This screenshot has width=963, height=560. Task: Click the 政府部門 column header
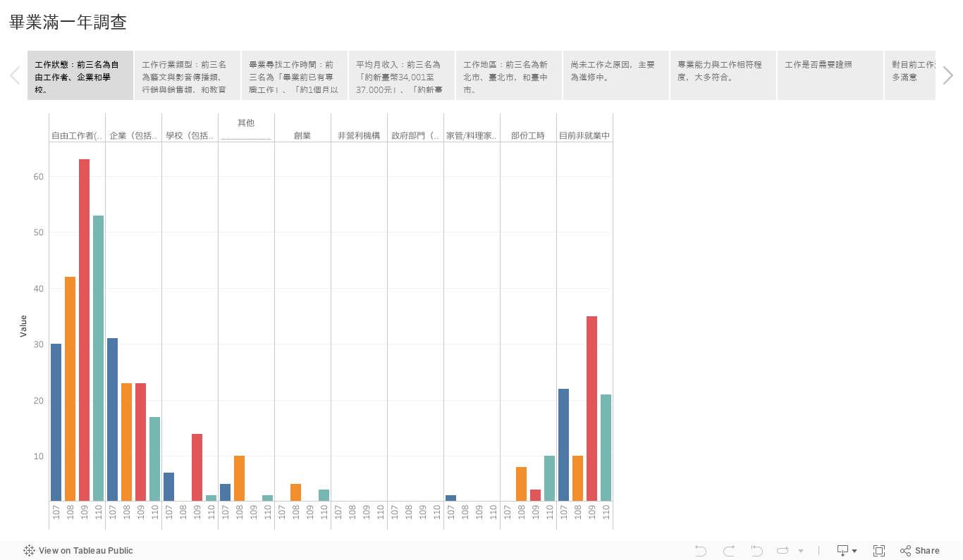(x=415, y=135)
